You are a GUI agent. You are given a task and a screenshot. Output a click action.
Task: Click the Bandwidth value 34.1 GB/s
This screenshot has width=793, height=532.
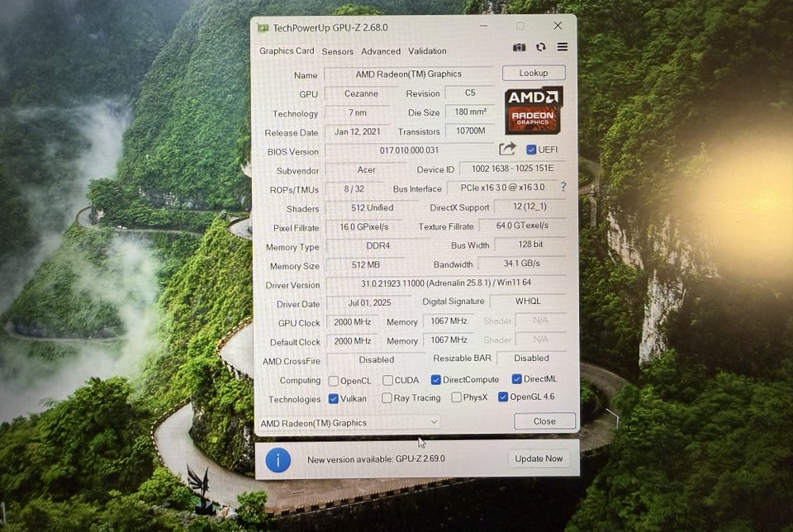(522, 263)
